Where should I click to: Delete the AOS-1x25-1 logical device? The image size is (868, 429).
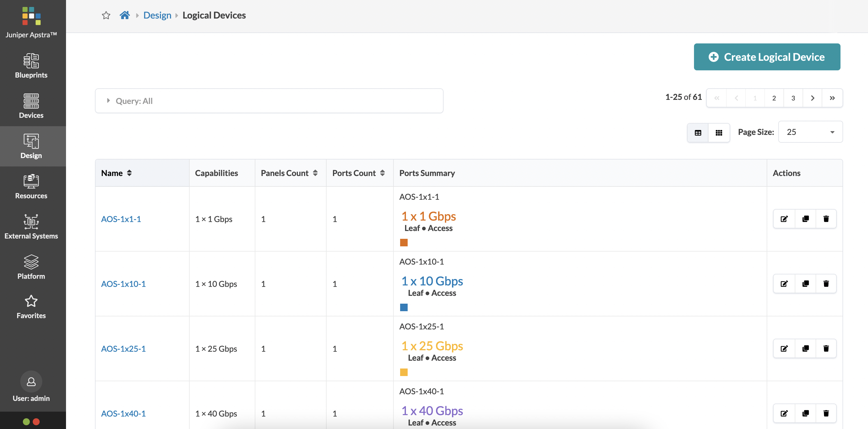(826, 349)
